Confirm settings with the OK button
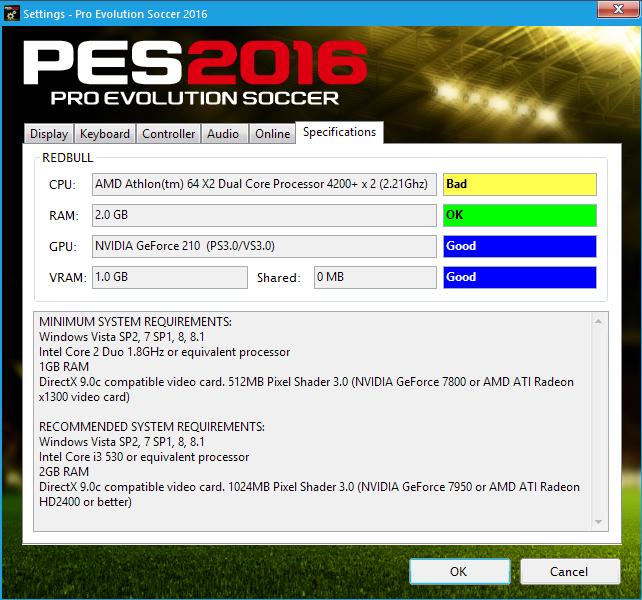The image size is (642, 600). coord(459,571)
